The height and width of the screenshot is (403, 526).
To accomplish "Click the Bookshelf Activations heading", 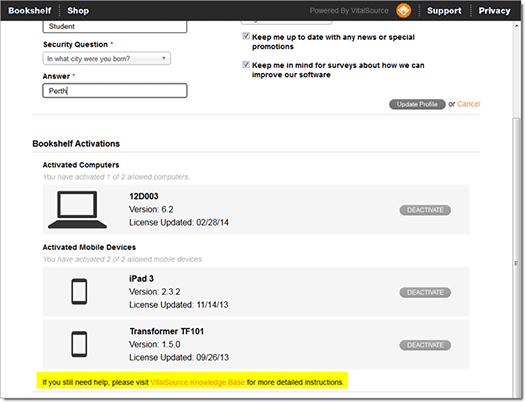I will click(x=76, y=144).
